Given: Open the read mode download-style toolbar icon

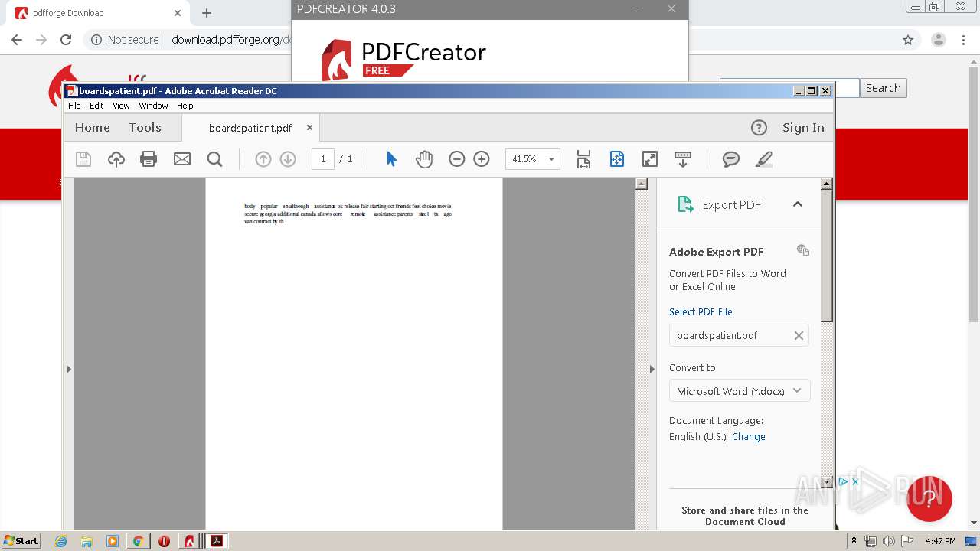Looking at the screenshot, I should (683, 159).
